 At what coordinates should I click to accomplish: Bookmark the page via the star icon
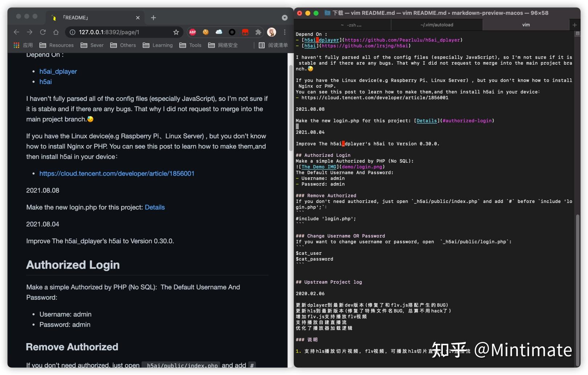(176, 32)
